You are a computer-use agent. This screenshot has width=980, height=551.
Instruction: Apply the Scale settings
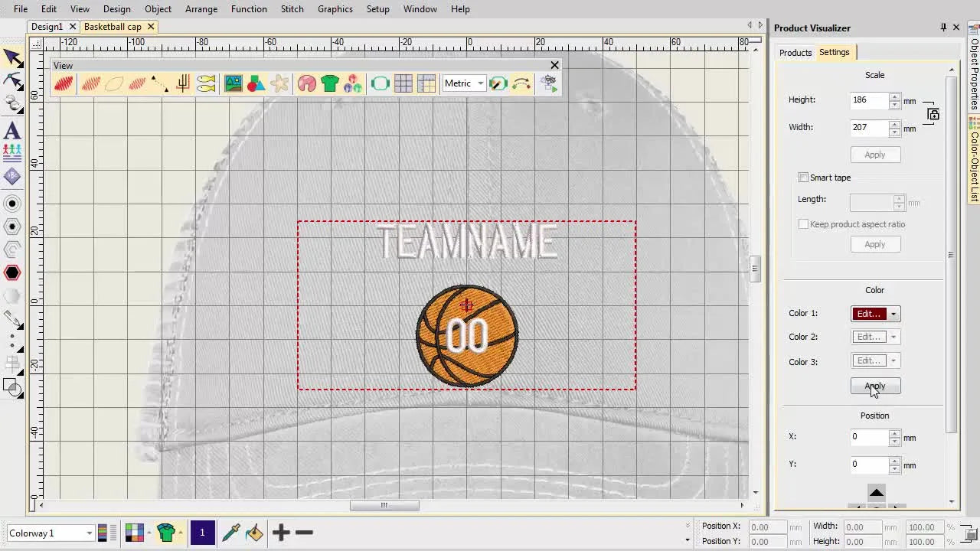pos(875,154)
